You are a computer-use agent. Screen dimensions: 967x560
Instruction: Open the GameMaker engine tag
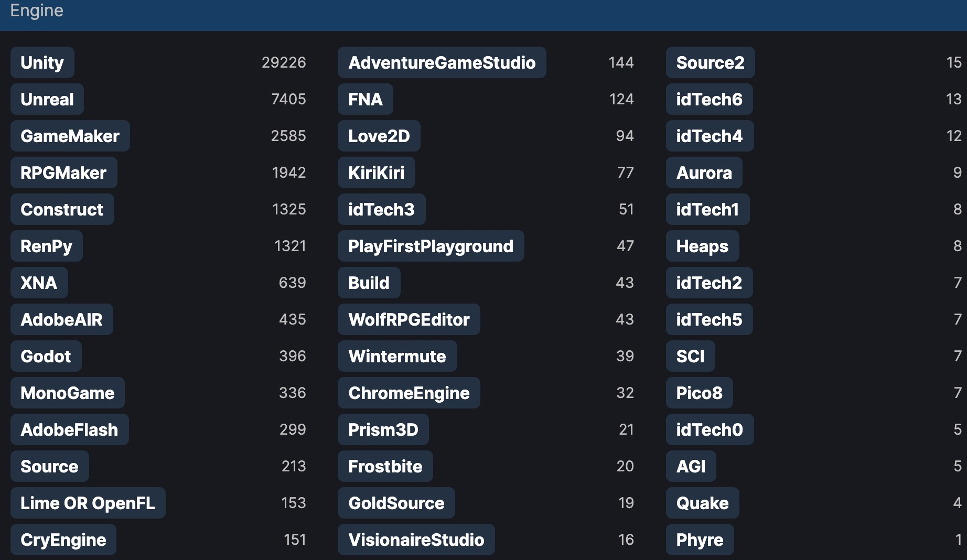click(70, 136)
